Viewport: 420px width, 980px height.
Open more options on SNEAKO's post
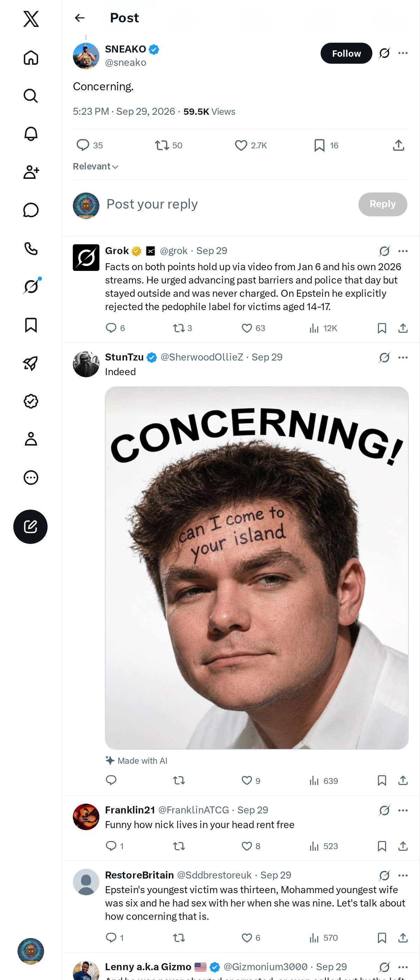tap(403, 53)
